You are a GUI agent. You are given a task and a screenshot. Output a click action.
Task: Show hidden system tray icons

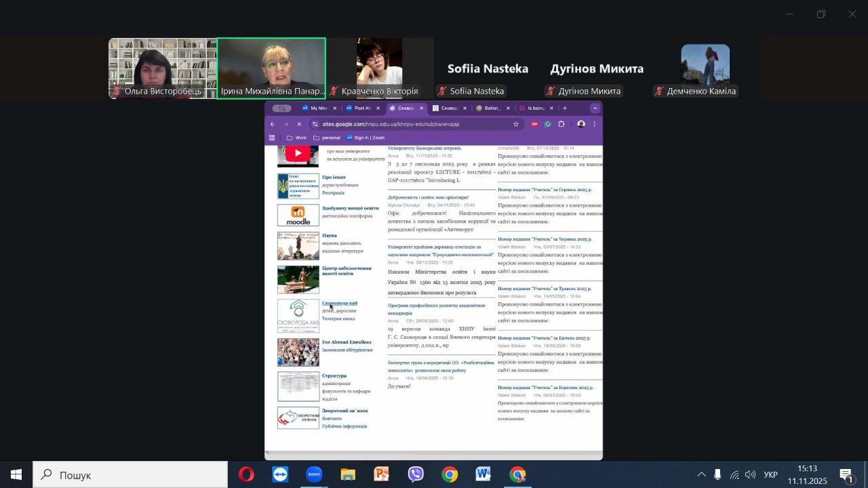coord(701,474)
